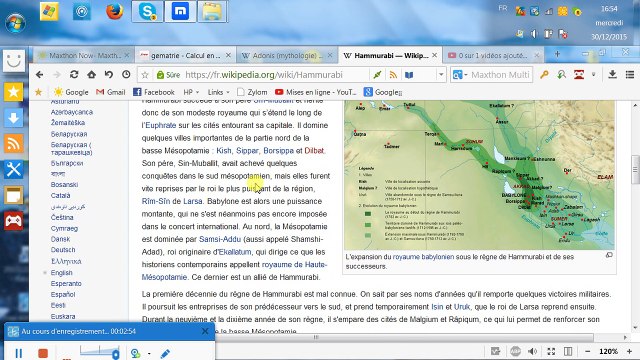
Task: Go back to previous page
Action: 40,75
